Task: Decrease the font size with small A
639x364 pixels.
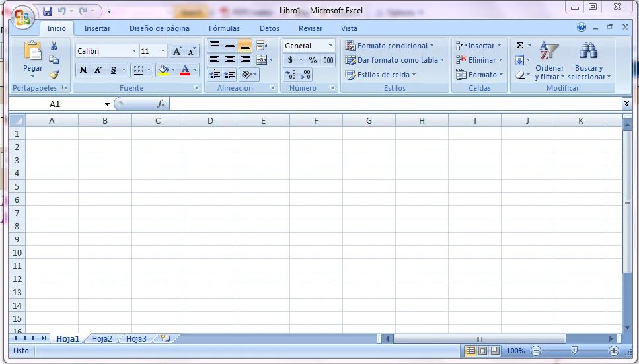Action: [x=192, y=52]
